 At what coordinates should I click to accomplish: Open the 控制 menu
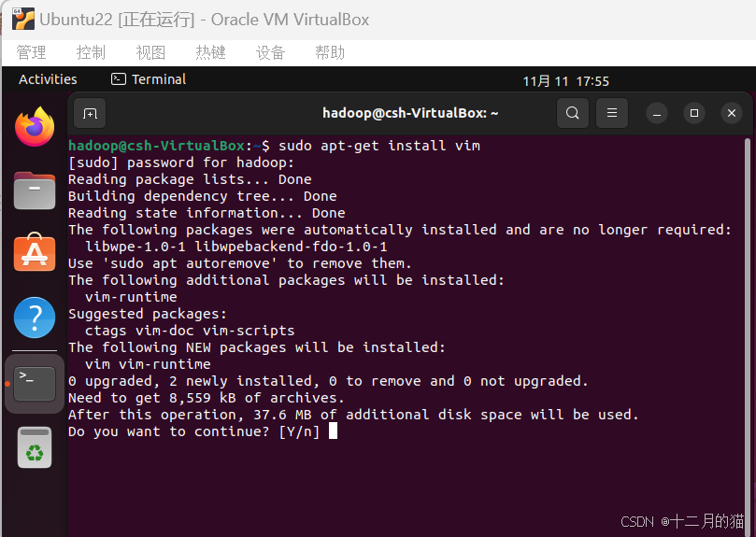91,52
